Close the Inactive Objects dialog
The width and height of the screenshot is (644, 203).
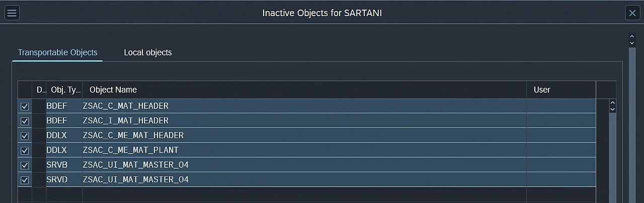[x=632, y=13]
